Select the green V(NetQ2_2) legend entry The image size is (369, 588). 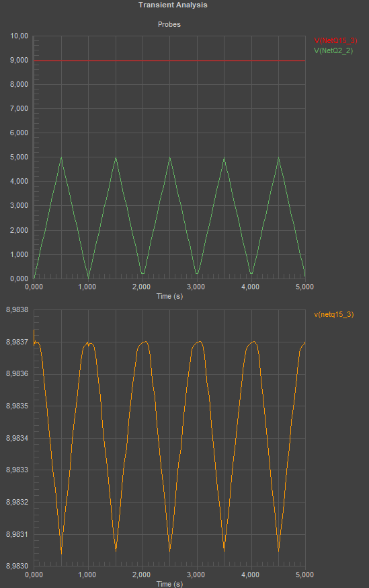(x=333, y=50)
